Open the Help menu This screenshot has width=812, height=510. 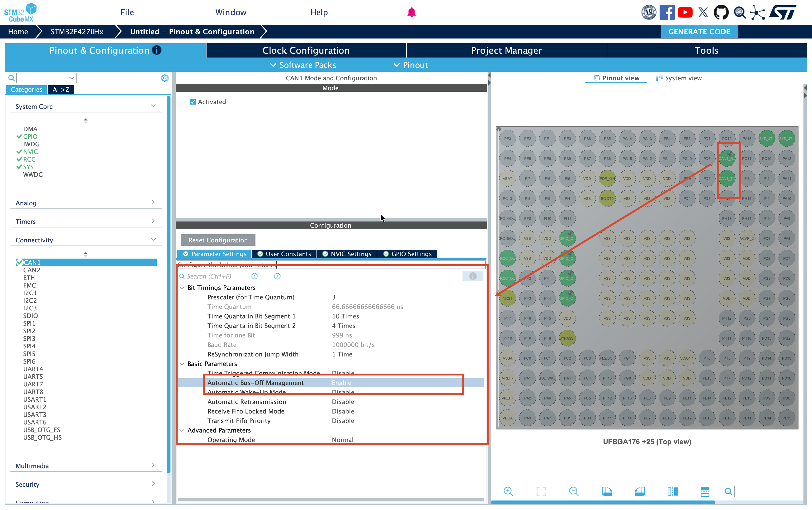[319, 13]
